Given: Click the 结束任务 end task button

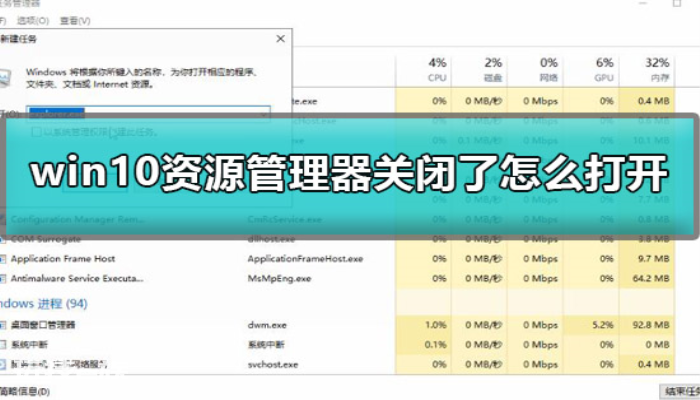Looking at the screenshot, I should click(680, 392).
